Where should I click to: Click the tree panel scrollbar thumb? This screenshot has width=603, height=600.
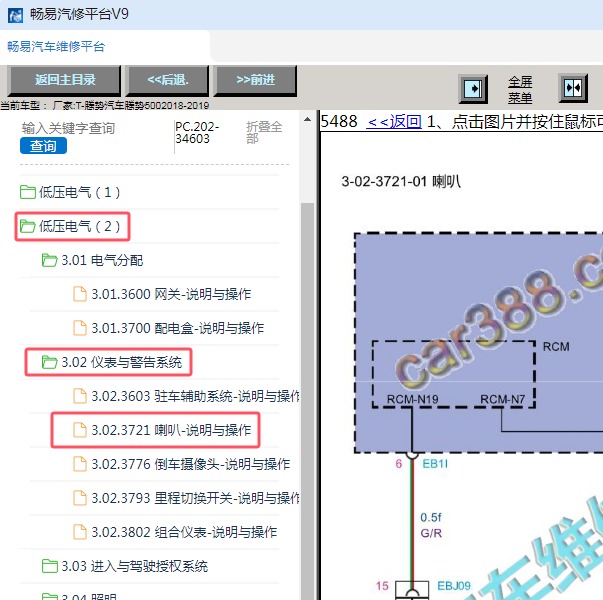click(307, 400)
